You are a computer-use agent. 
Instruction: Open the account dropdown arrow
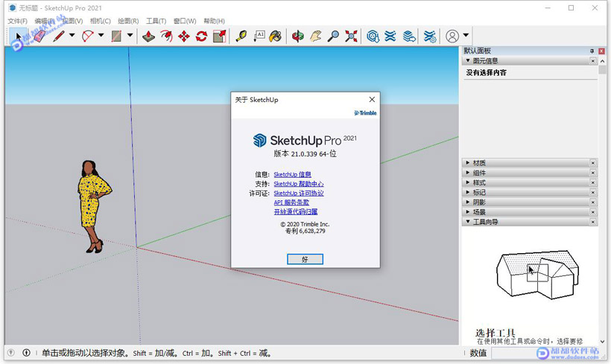point(466,36)
